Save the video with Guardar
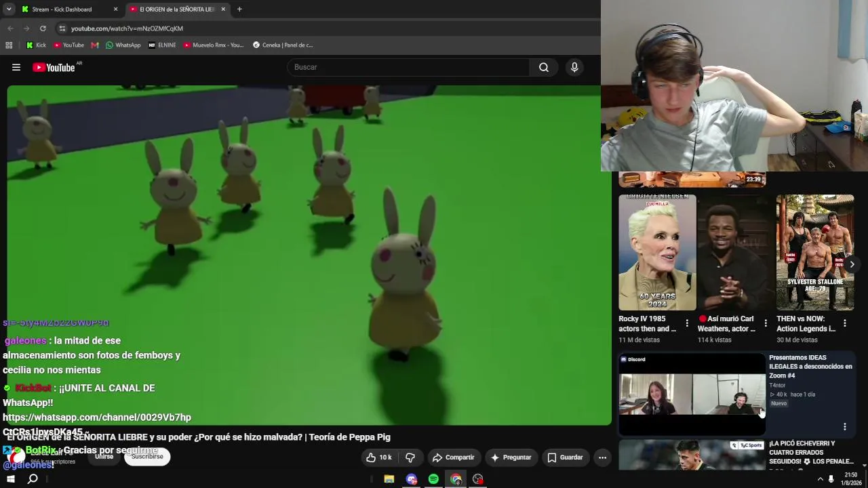The width and height of the screenshot is (868, 488). [x=565, y=457]
